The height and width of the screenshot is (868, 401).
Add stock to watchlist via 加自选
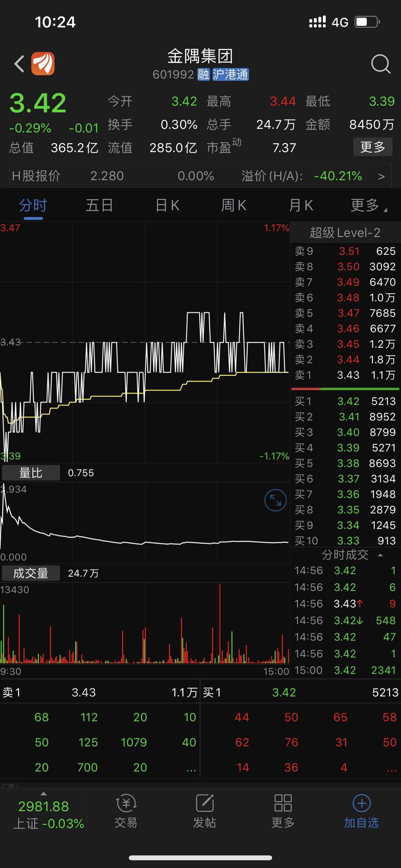click(361, 811)
